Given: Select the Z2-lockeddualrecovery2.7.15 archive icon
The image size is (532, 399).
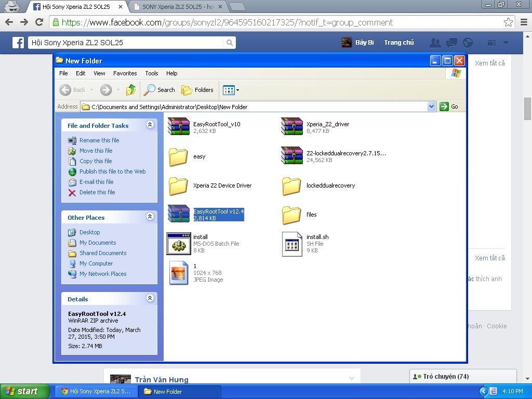Looking at the screenshot, I should (292, 156).
